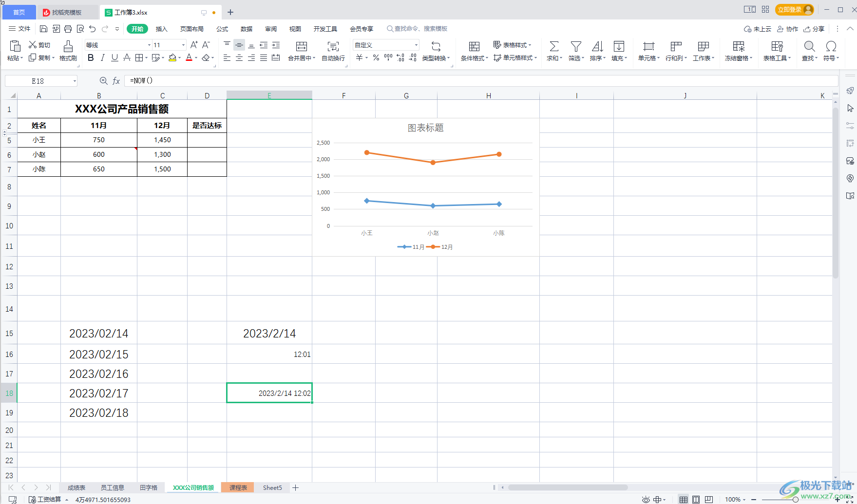Viewport: 857px width, 504px height.
Task: Click the Collaborate (协作) button
Action: click(x=787, y=29)
